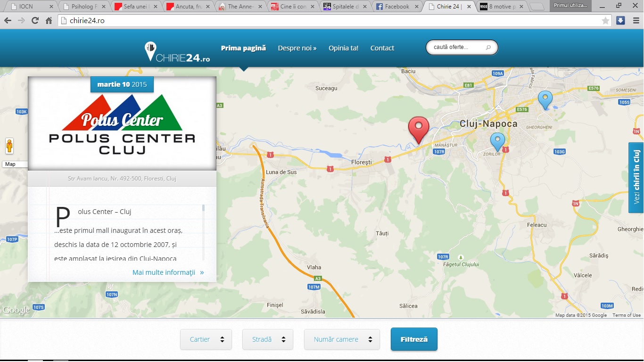Image resolution: width=644 pixels, height=362 pixels.
Task: Click the Chirie24.ro logo
Action: click(177, 52)
